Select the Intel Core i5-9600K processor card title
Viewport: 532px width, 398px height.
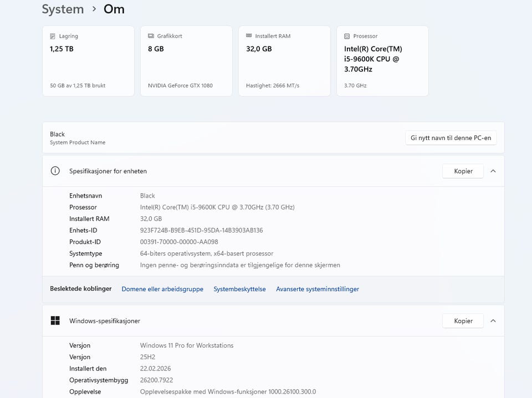click(373, 59)
